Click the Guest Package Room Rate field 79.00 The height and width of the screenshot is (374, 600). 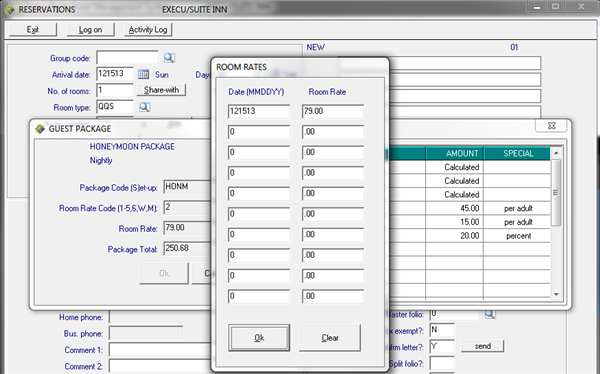point(187,228)
